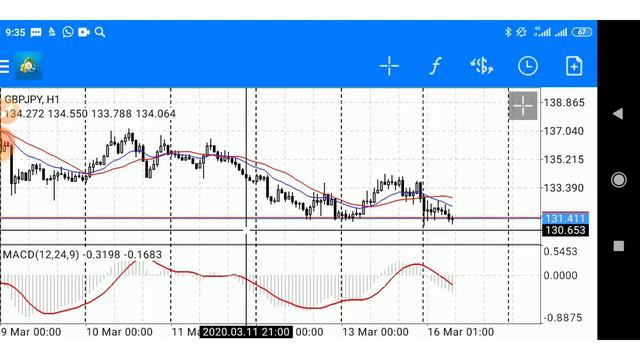The image size is (640, 360).
Task: Tap the Bluetooth status icon
Action: point(508,32)
